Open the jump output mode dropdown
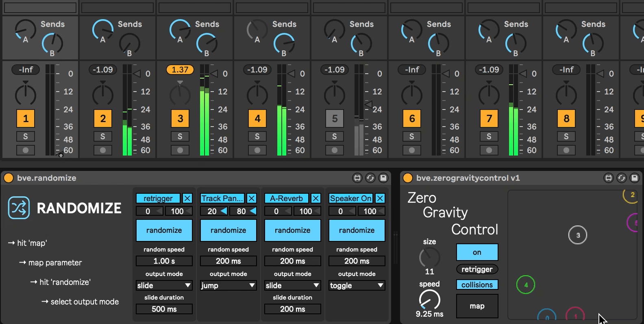Image resolution: width=644 pixels, height=324 pixels. 228,285
